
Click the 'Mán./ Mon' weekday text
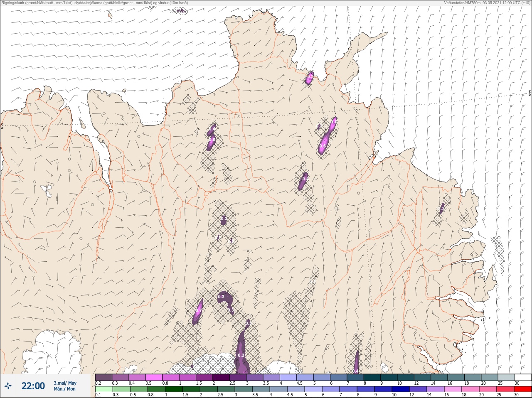(x=65, y=389)
